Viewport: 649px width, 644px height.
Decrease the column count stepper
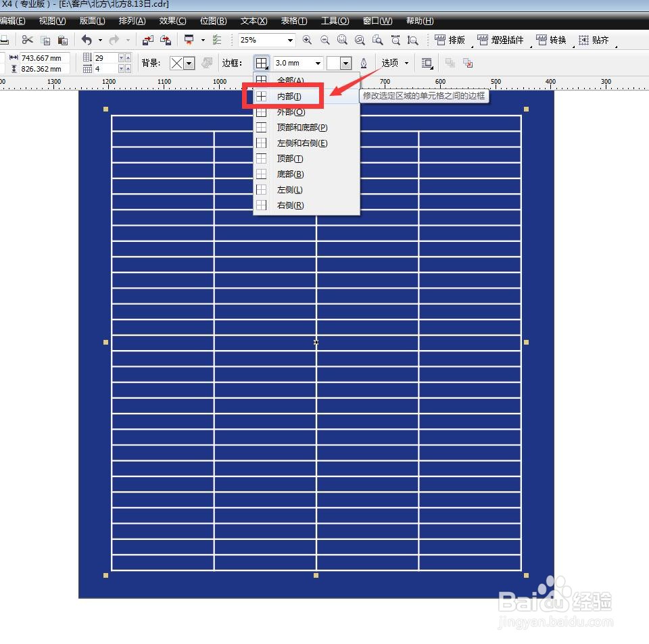[121, 69]
